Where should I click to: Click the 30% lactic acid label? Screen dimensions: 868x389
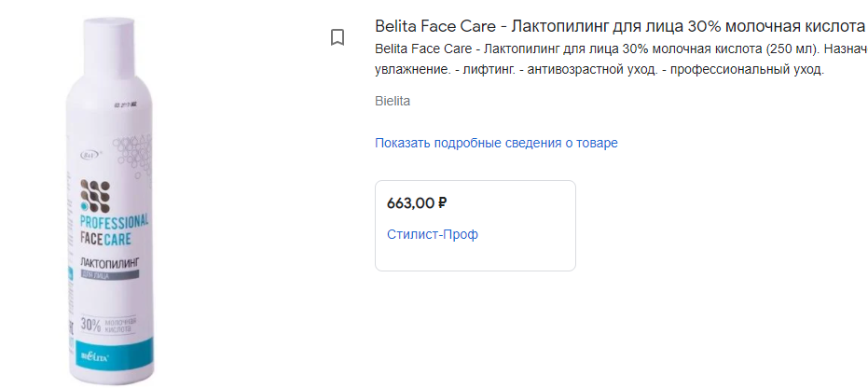tap(108, 326)
